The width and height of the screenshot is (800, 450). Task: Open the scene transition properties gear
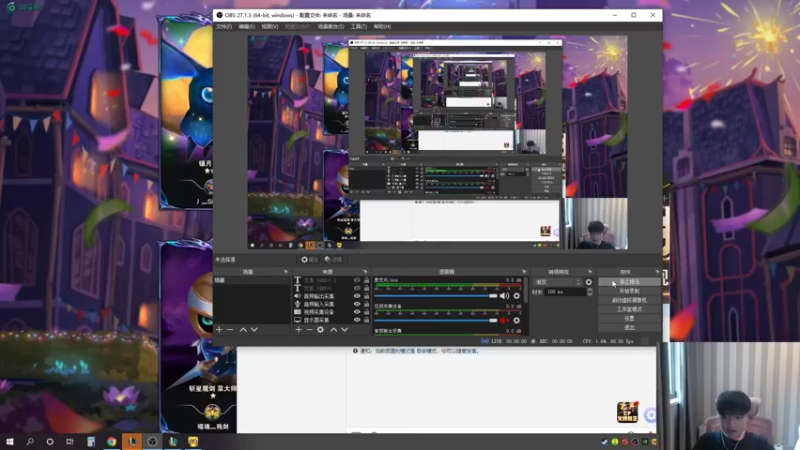(x=589, y=282)
